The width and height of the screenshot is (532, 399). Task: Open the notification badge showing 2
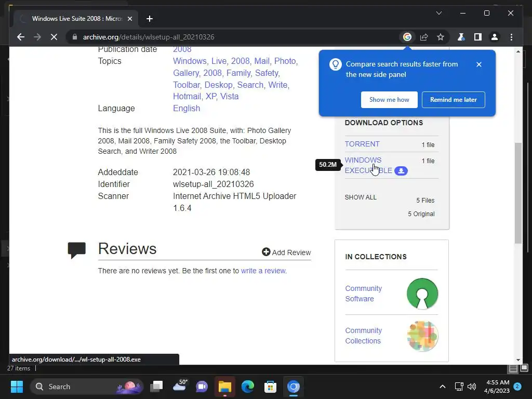coord(517,387)
